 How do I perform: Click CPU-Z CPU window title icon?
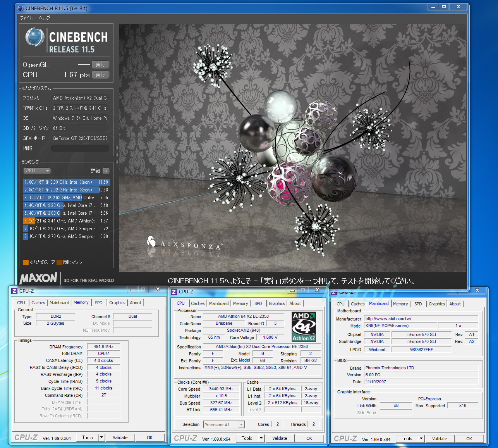click(174, 292)
